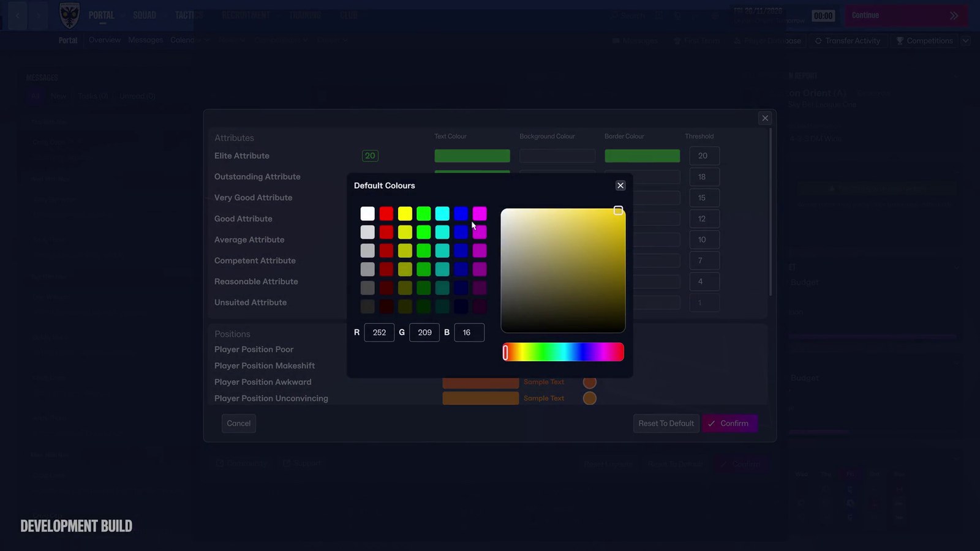Select the Messages sub-tab
The height and width of the screenshot is (551, 980).
pyautogui.click(x=146, y=40)
